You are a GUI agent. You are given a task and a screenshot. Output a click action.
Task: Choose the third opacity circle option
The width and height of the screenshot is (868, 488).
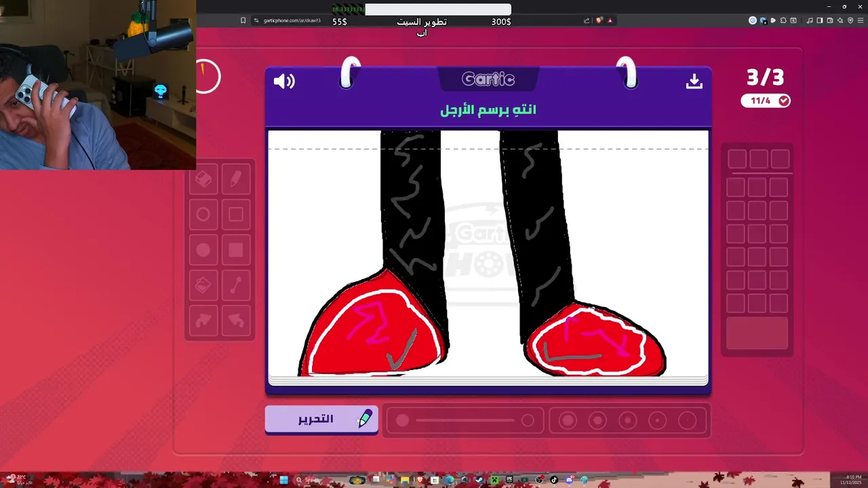627,420
